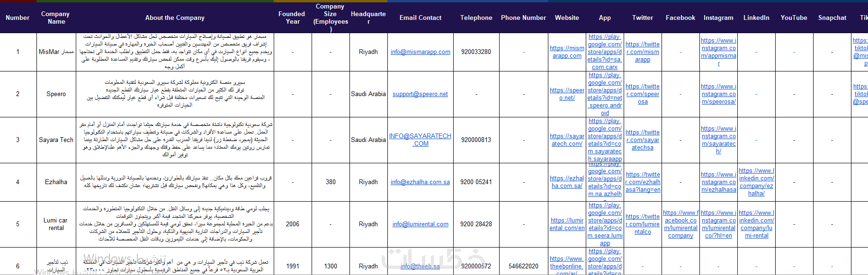Select the Speero company name cell

[x=56, y=94]
